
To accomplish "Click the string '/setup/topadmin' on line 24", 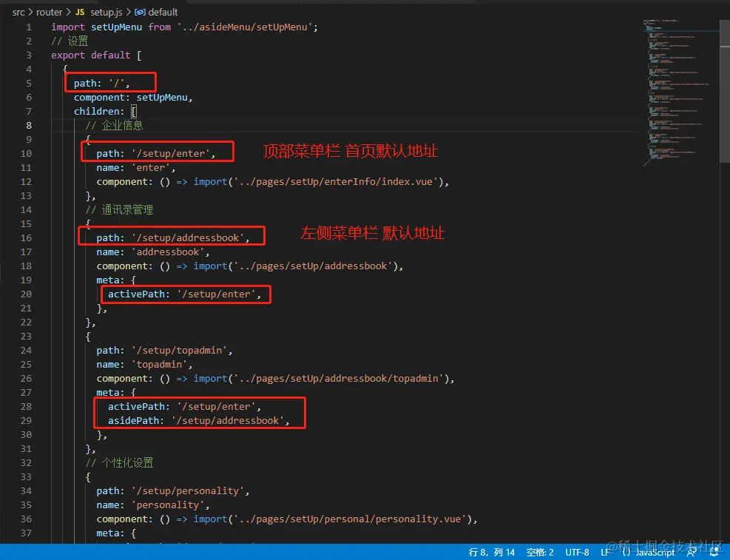I will coord(180,350).
